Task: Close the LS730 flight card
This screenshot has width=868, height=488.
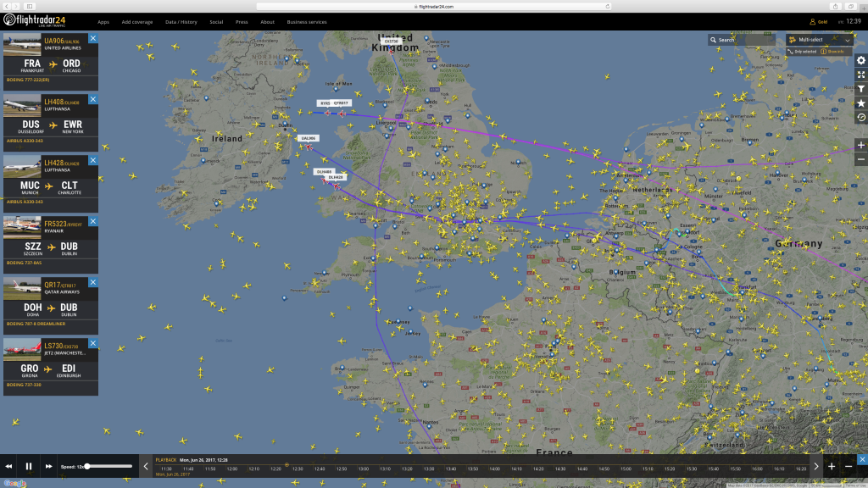Action: click(93, 343)
